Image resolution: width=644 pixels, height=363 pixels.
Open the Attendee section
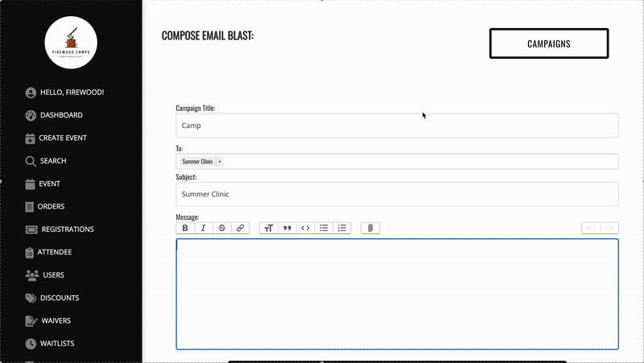[x=55, y=252]
